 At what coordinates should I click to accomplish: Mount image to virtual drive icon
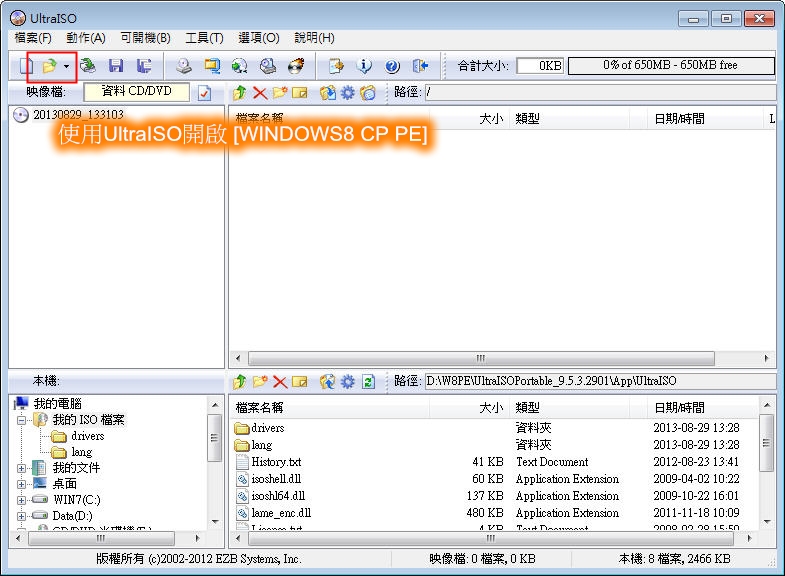[x=268, y=66]
